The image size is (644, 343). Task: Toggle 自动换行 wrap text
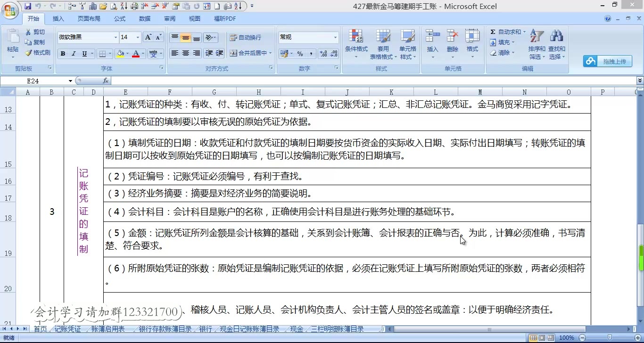(245, 38)
